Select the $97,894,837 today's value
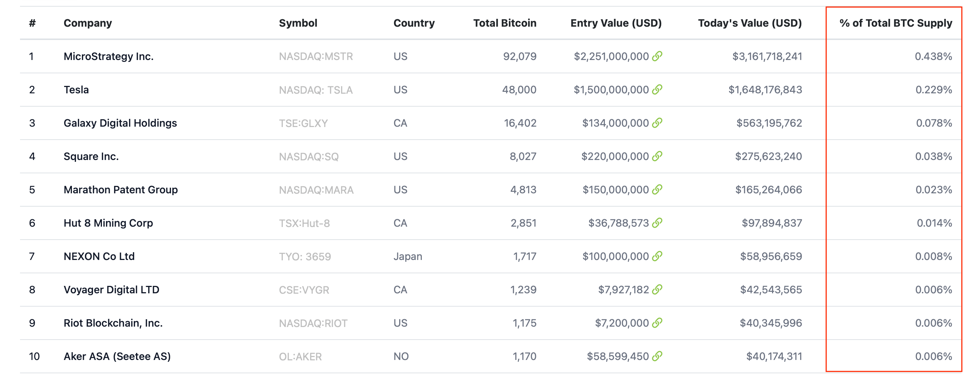The image size is (980, 377). [x=772, y=223]
